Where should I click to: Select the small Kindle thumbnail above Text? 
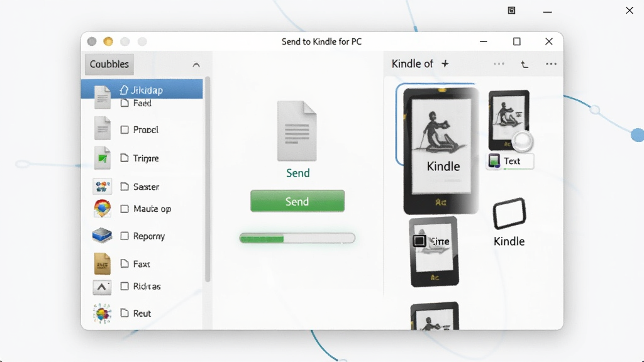(509, 120)
